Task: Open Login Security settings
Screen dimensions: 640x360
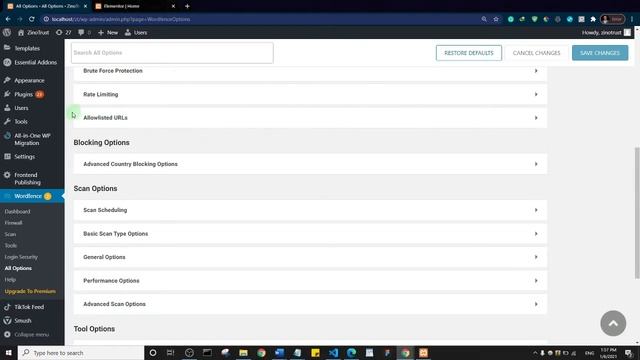Action: (x=21, y=257)
